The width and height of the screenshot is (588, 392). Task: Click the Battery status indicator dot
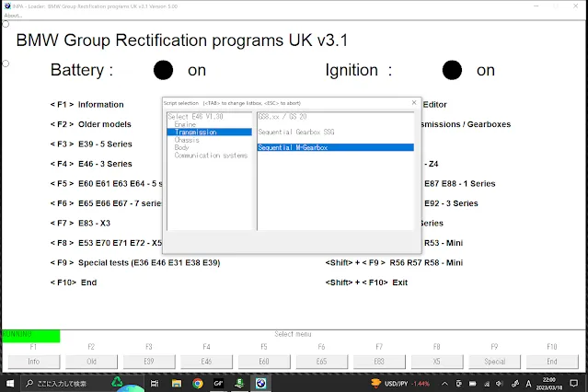[x=164, y=70]
